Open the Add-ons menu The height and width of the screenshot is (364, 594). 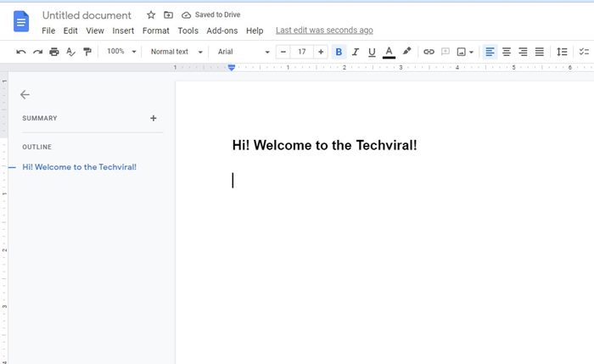coord(222,31)
